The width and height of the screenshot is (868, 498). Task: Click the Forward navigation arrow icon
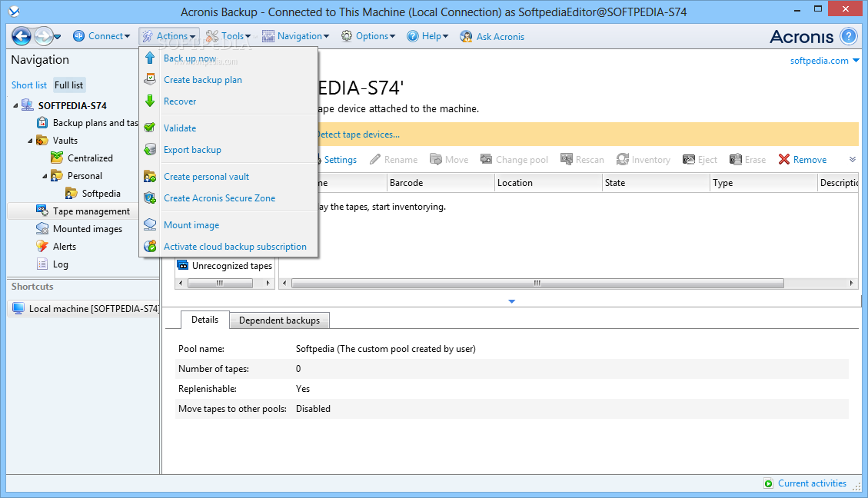coord(43,37)
